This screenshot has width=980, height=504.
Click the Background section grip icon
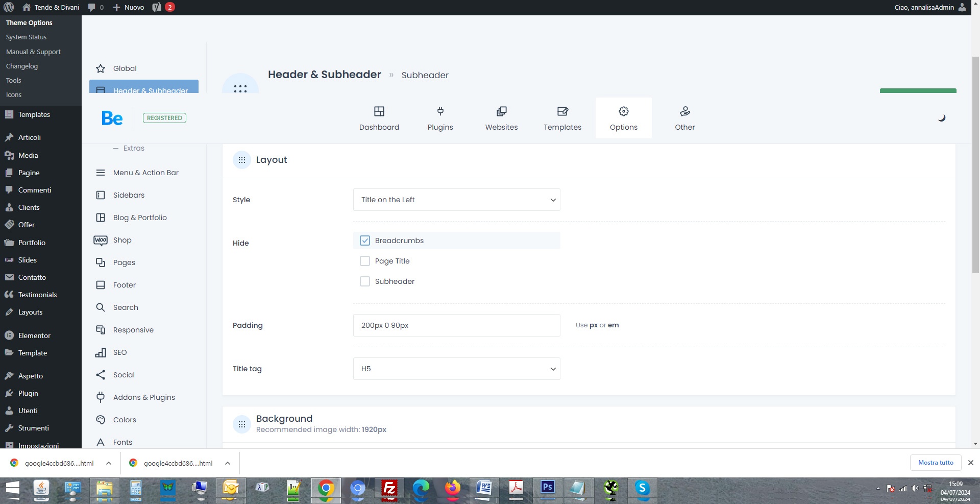click(242, 424)
